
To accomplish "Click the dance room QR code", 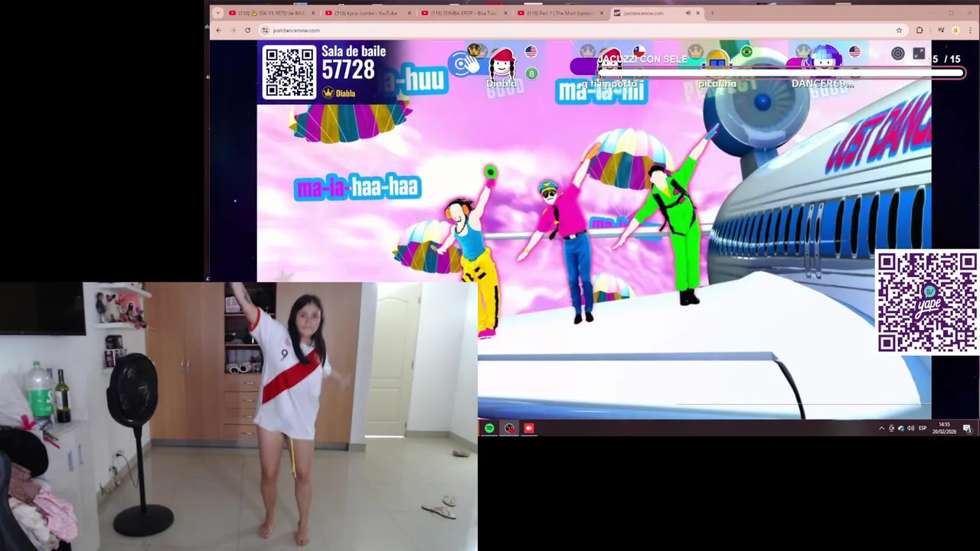I will pos(289,73).
